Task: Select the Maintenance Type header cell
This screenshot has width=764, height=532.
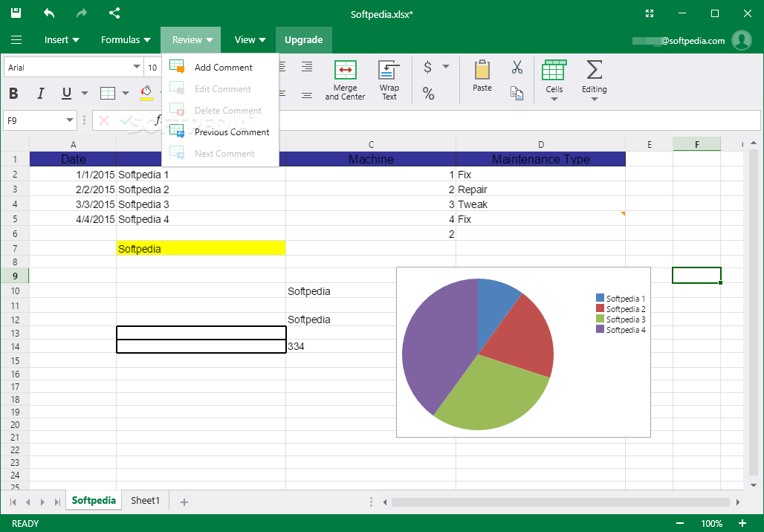Action: point(540,159)
